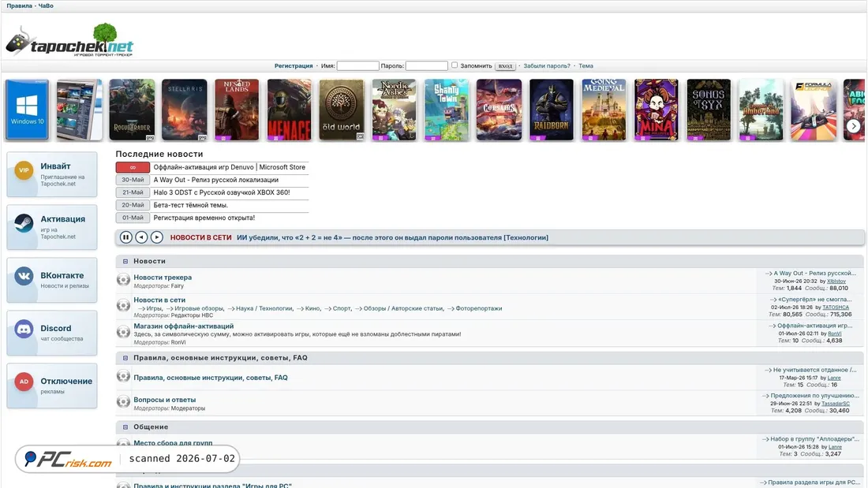This screenshot has height=488, width=868.
Task: Open the Windows 10 carousel thumbnail
Action: point(27,110)
